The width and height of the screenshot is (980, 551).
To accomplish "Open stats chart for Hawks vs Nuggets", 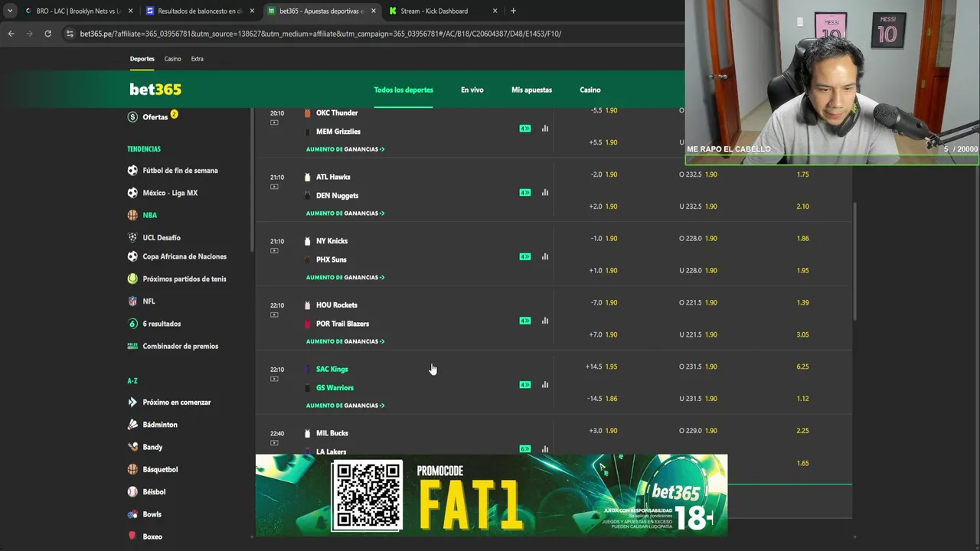I will (545, 192).
